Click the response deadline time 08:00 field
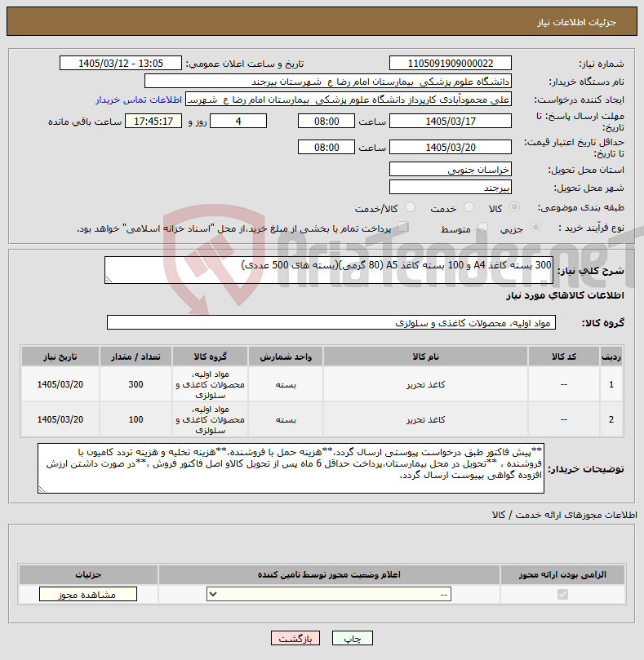 (x=326, y=122)
